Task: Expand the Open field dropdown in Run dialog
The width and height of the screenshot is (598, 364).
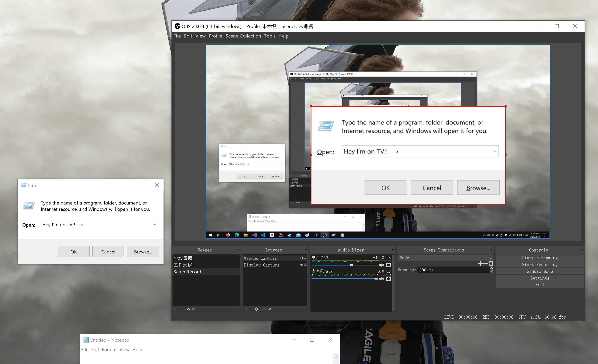Action: tap(155, 224)
